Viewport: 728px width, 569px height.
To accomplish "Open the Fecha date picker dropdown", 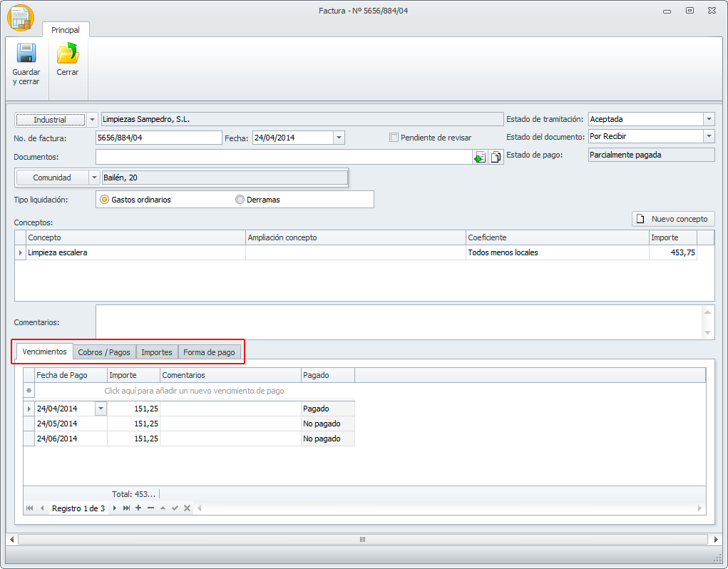I will tap(339, 138).
